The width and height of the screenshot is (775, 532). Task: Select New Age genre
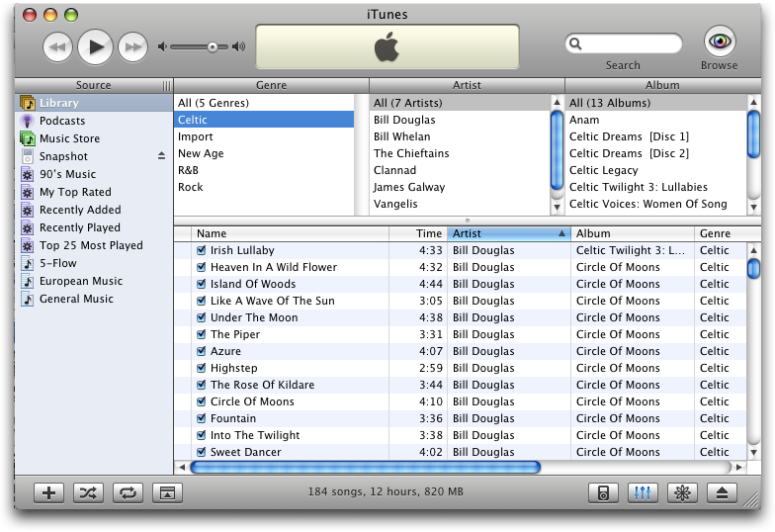coord(264,153)
